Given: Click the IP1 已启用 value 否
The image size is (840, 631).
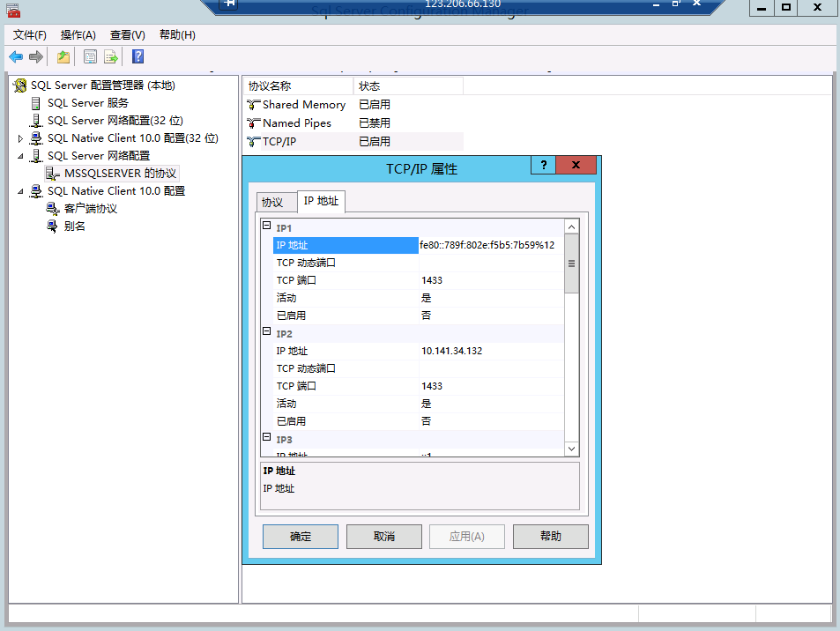Looking at the screenshot, I should pos(491,315).
